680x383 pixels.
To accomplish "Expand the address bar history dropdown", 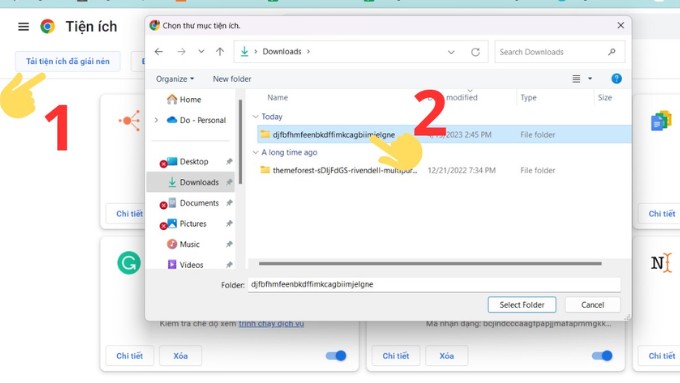I will pyautogui.click(x=451, y=52).
